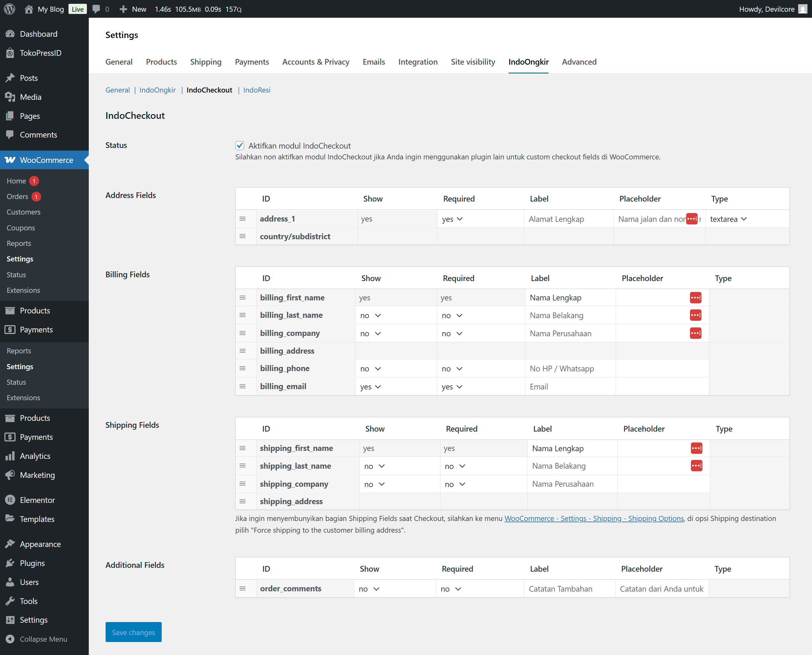Open the comments bubble icon in admin bar

[x=96, y=9]
